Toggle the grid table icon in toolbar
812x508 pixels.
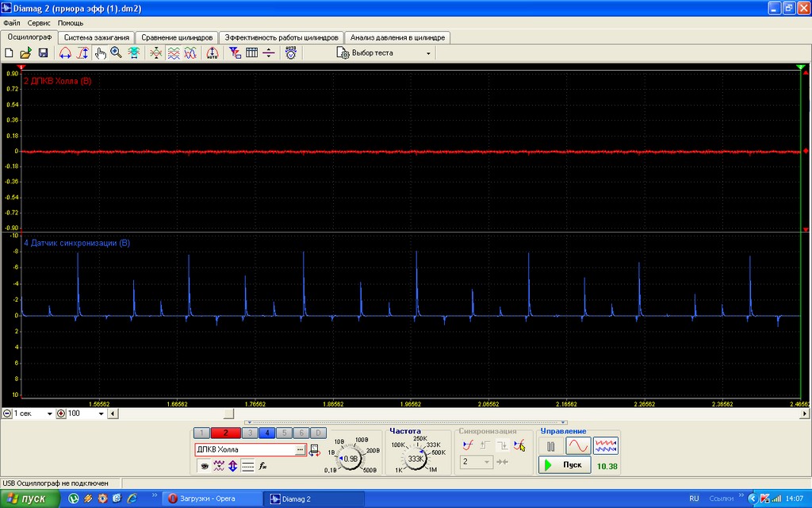[251, 53]
